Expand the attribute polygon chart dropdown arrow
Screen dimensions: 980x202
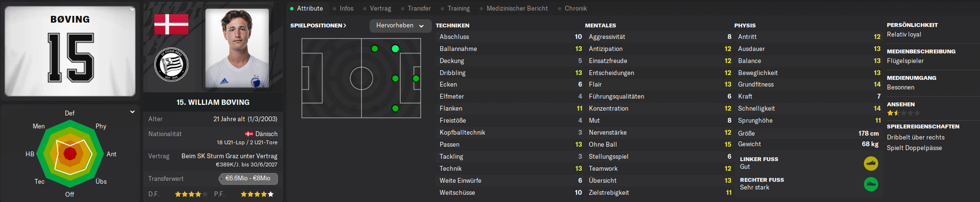132,112
